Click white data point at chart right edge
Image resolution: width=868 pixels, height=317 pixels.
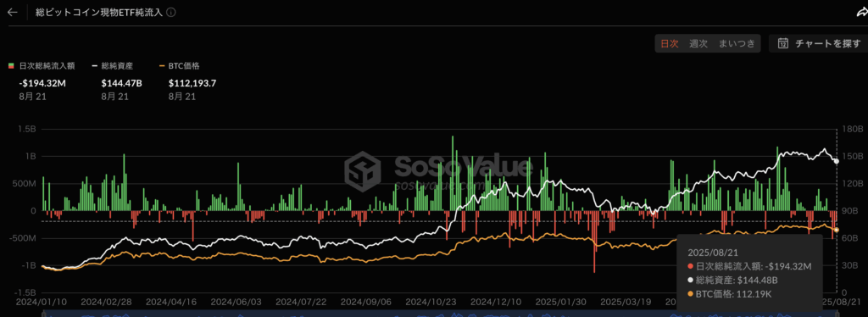pyautogui.click(x=836, y=161)
